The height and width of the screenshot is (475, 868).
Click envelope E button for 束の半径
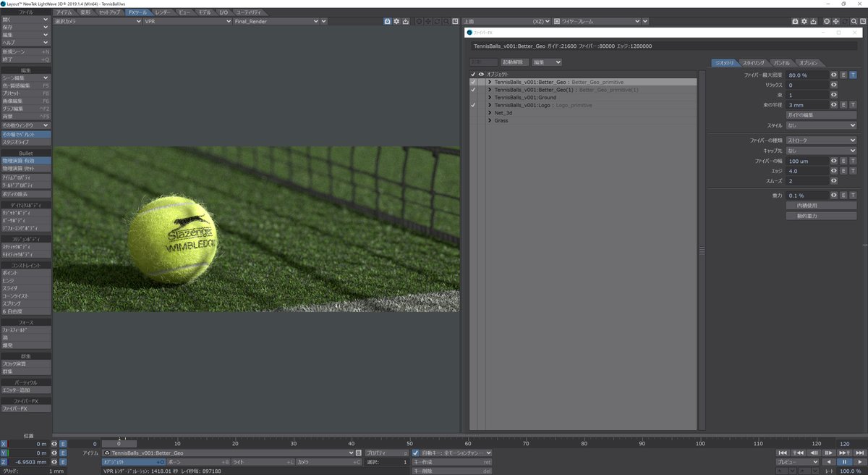click(x=843, y=105)
